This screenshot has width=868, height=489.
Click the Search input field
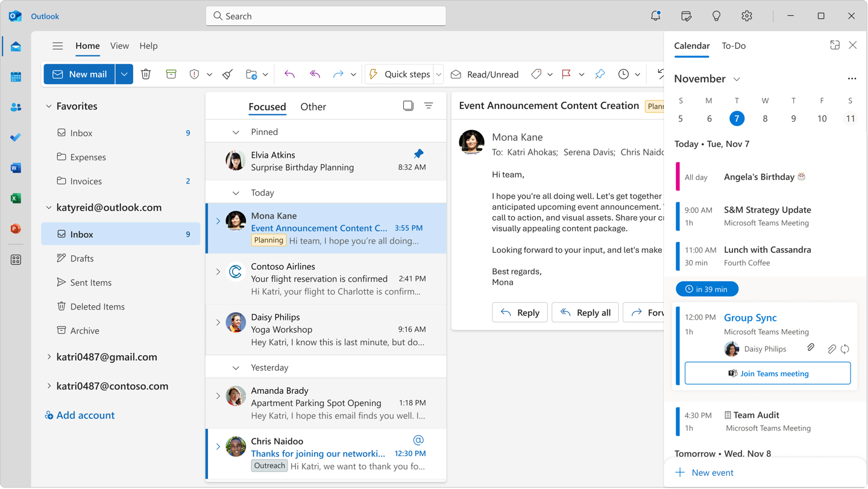(x=325, y=16)
